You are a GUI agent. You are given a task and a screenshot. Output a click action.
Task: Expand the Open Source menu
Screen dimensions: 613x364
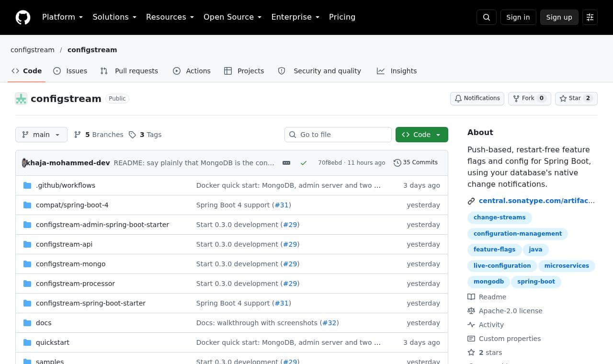(x=232, y=17)
